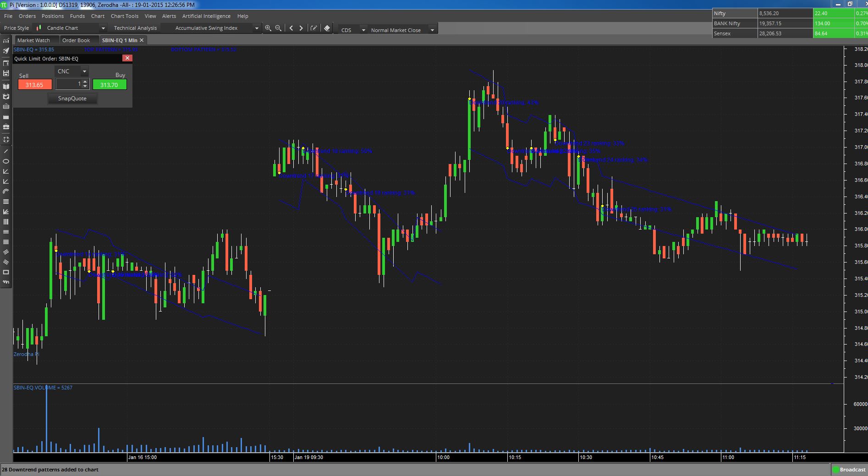The width and height of the screenshot is (868, 476).
Task: Click the briefcase toolbox icon in sidebar
Action: coord(6,127)
